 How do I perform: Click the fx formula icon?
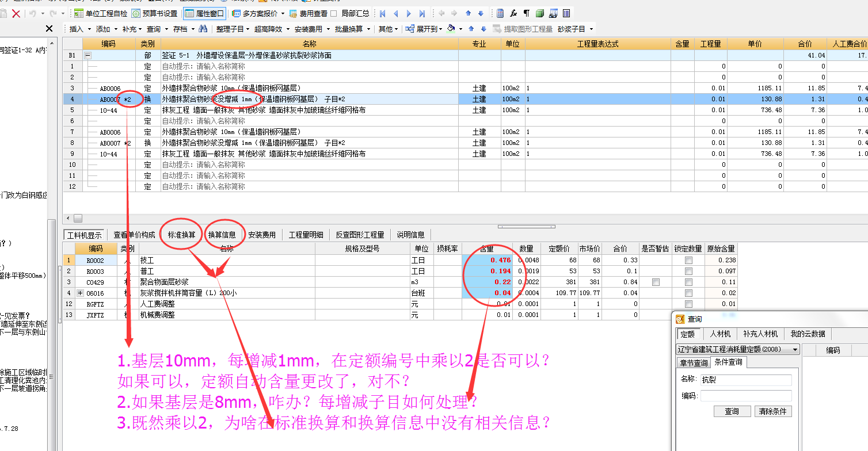(513, 13)
